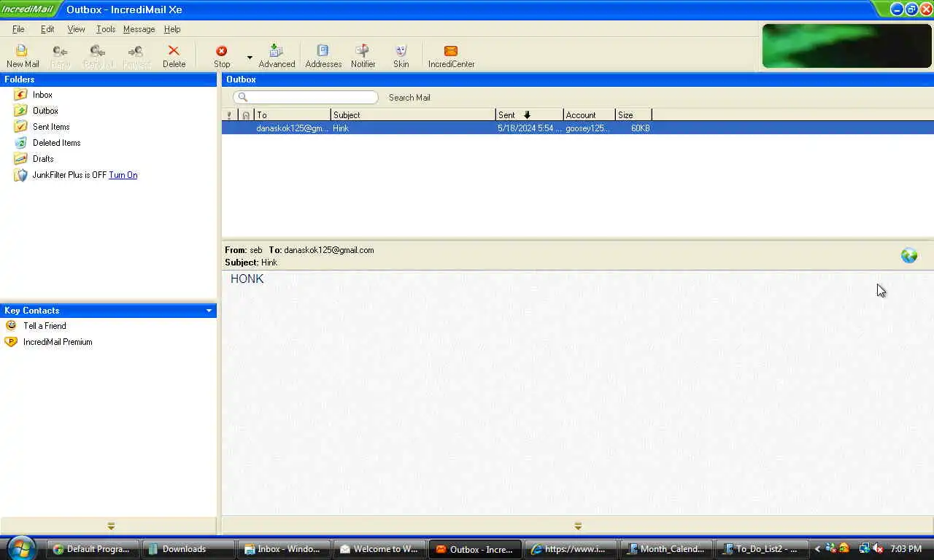Open the Message menu
Image resolution: width=934 pixels, height=560 pixels.
139,29
